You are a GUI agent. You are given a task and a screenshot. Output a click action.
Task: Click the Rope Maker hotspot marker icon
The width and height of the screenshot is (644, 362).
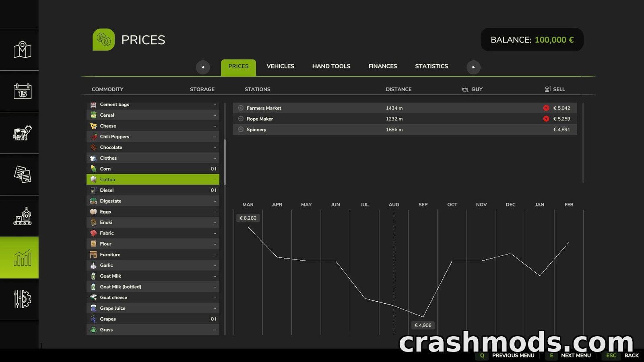(241, 119)
